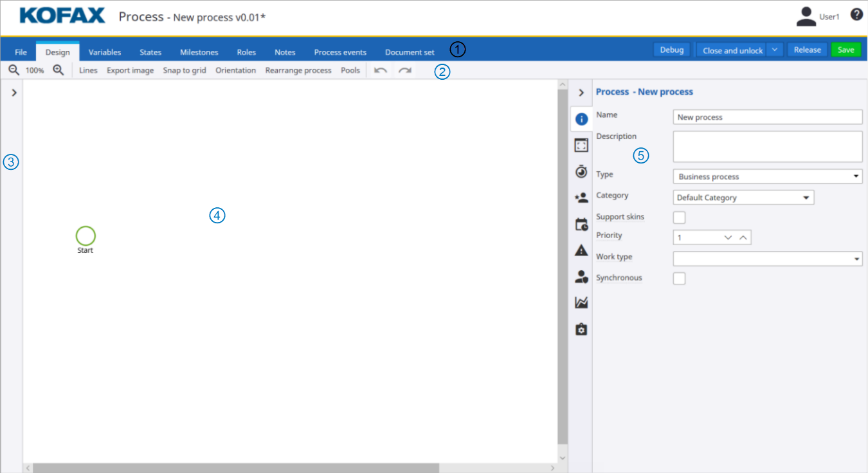Click the redo arrow icon
The image size is (868, 473).
[x=404, y=70]
